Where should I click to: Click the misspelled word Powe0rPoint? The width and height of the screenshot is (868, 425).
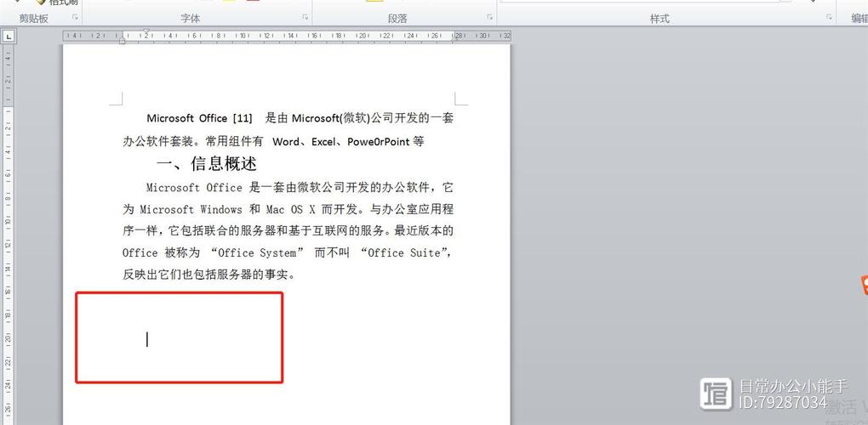click(x=379, y=141)
